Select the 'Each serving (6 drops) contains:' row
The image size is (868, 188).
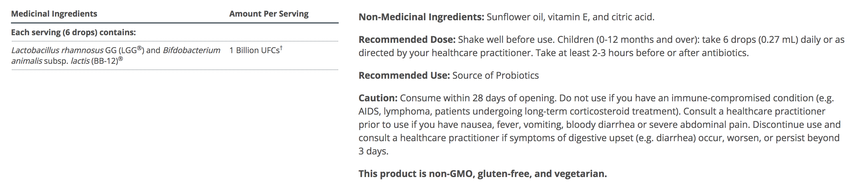[x=73, y=32]
